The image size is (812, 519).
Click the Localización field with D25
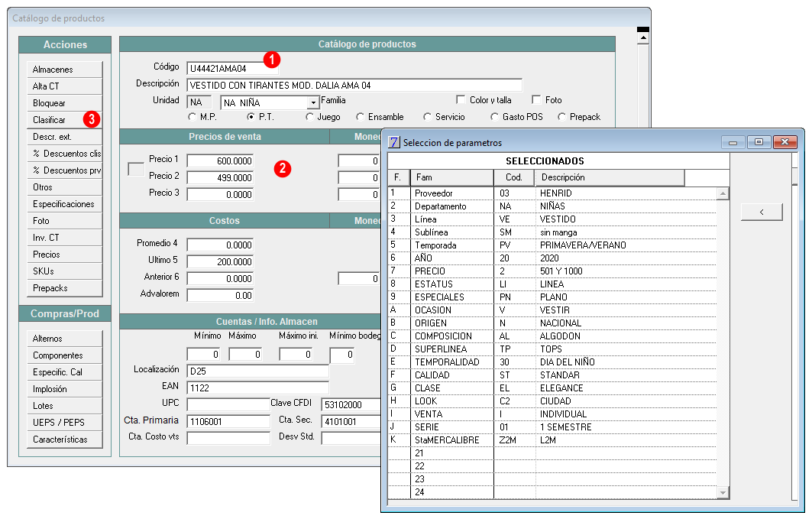[258, 371]
